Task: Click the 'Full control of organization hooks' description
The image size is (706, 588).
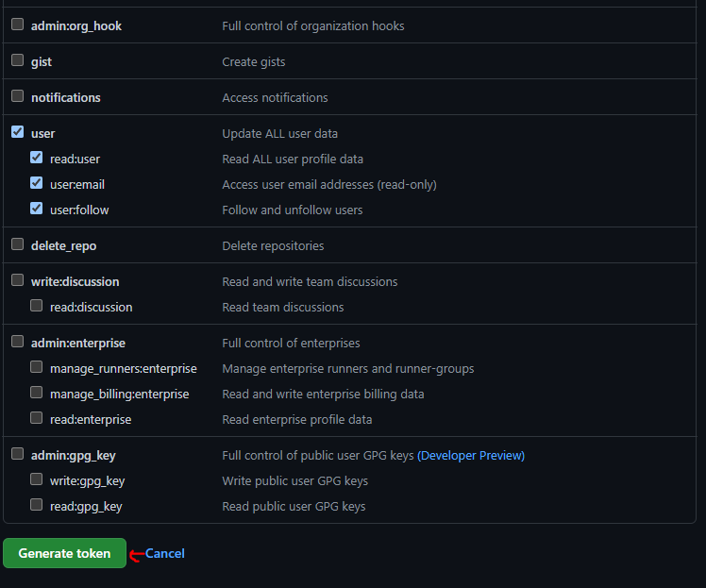Action: pos(313,26)
